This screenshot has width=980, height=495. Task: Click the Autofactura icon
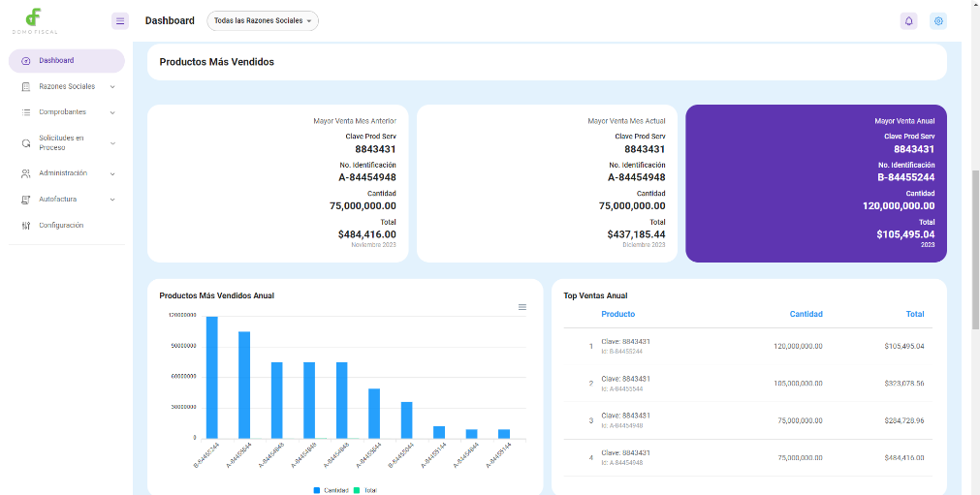click(25, 200)
